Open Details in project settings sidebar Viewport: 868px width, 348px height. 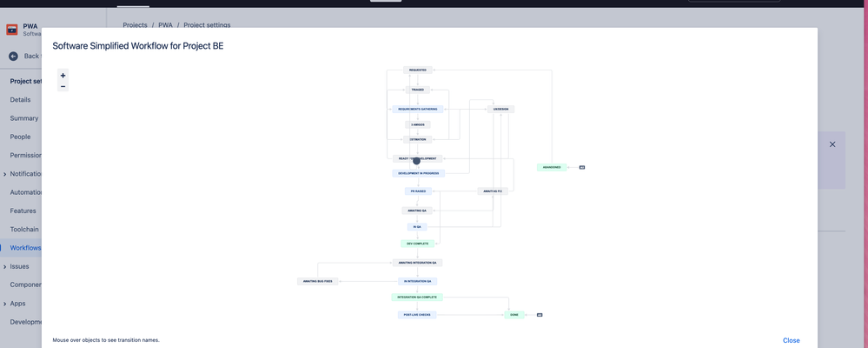[x=21, y=100]
